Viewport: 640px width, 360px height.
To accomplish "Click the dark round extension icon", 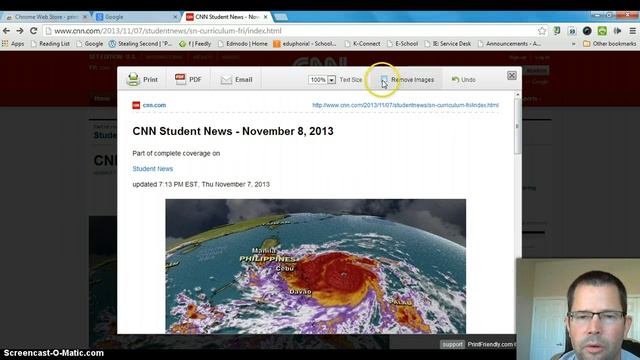I will point(587,31).
